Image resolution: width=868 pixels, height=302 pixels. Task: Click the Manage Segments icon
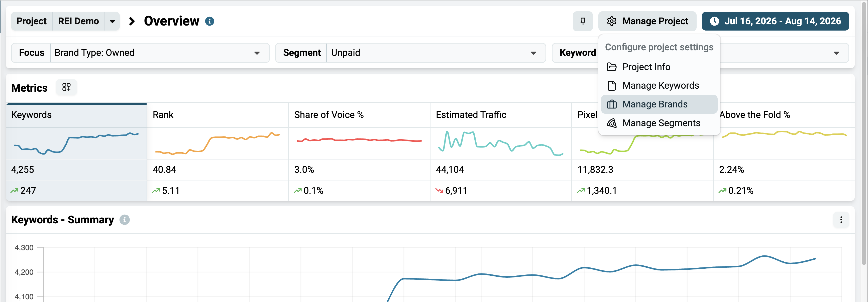click(612, 123)
